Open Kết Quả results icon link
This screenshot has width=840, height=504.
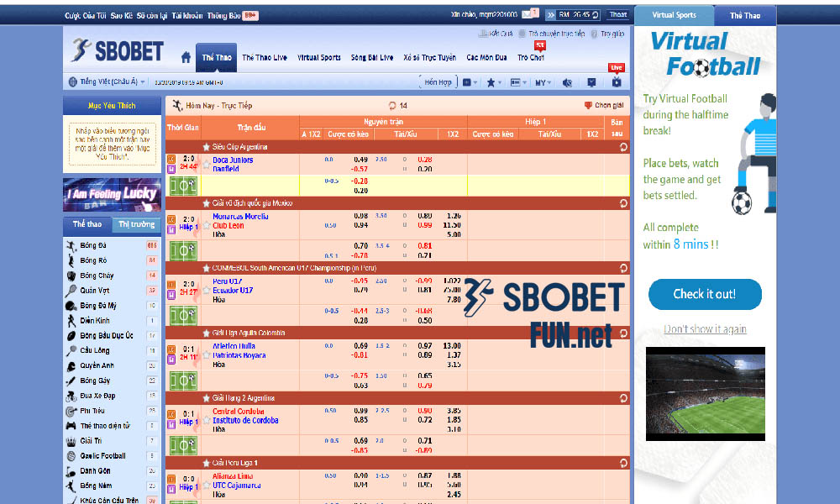[x=496, y=34]
